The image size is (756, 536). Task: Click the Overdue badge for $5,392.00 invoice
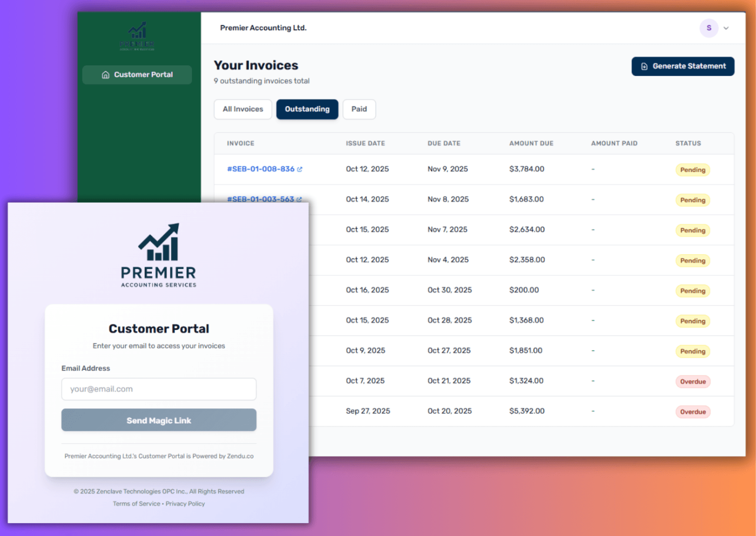(x=692, y=412)
